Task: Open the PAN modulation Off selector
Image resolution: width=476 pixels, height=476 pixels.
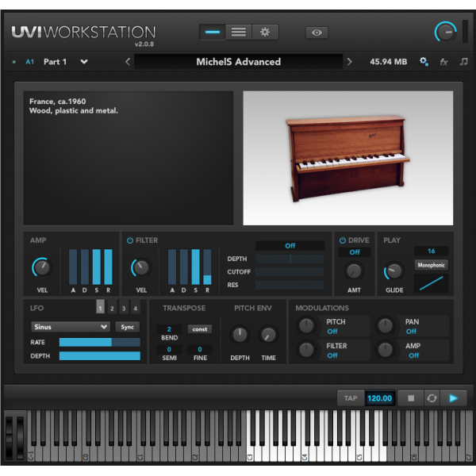Action: pos(411,332)
